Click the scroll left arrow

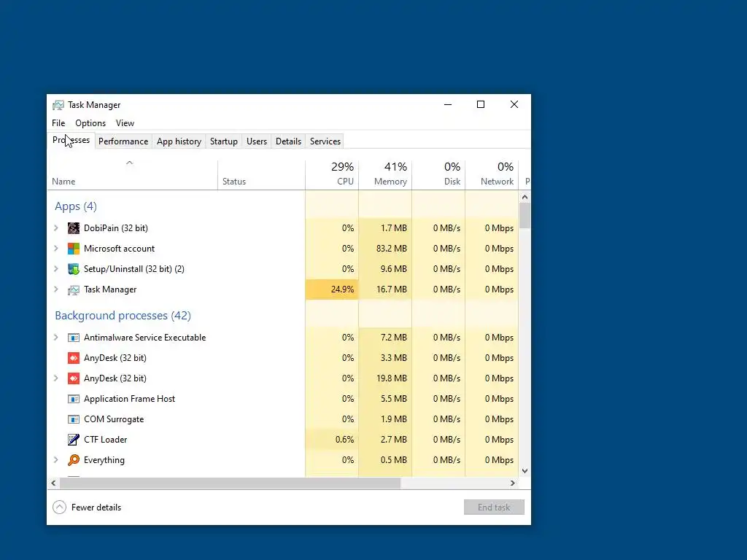click(53, 483)
